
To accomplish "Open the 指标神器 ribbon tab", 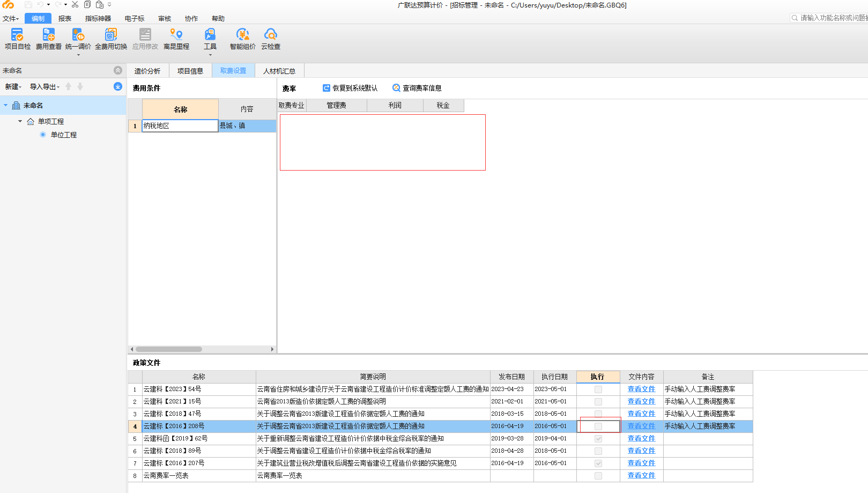I will 98,19.
